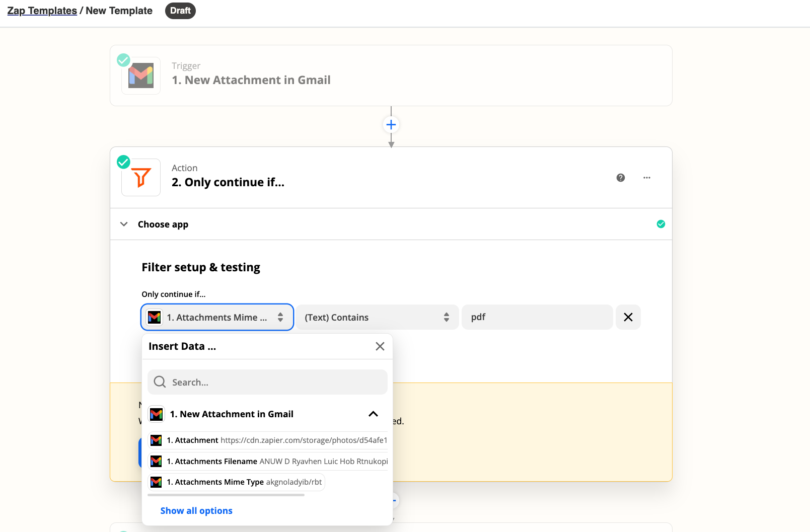
Task: Add a step with the blue plus button
Action: (x=391, y=124)
